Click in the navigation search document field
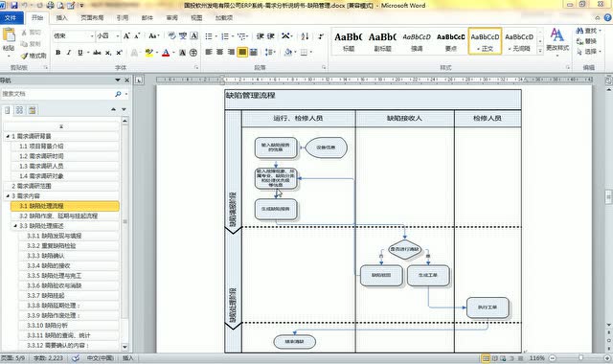The height and width of the screenshot is (364, 613). (57, 94)
